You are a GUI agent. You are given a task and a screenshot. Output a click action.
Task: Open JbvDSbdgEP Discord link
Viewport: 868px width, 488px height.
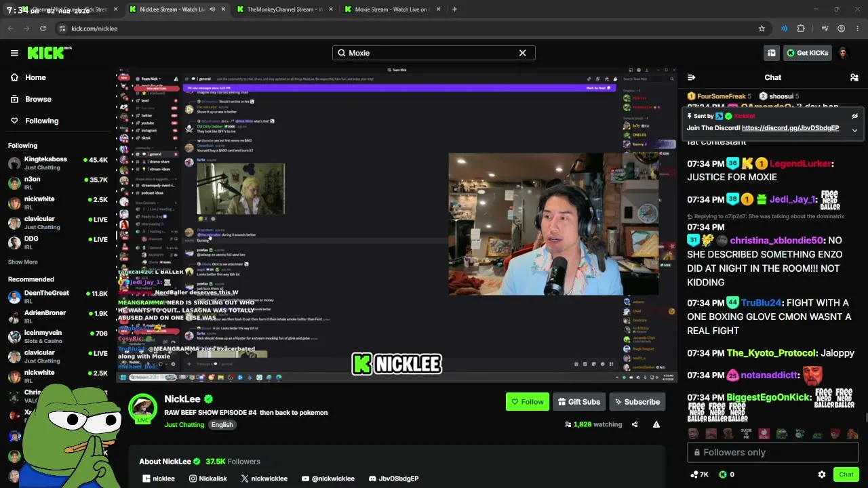click(x=393, y=479)
